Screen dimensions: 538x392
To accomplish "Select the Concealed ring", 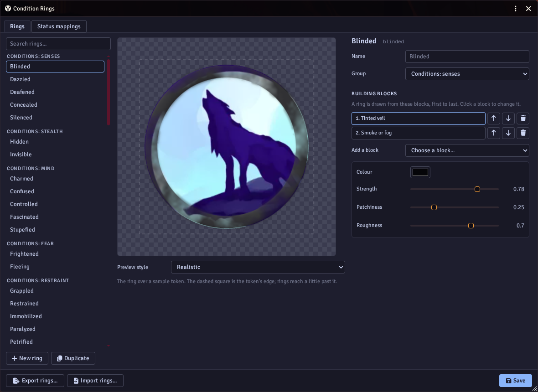I will click(x=55, y=104).
